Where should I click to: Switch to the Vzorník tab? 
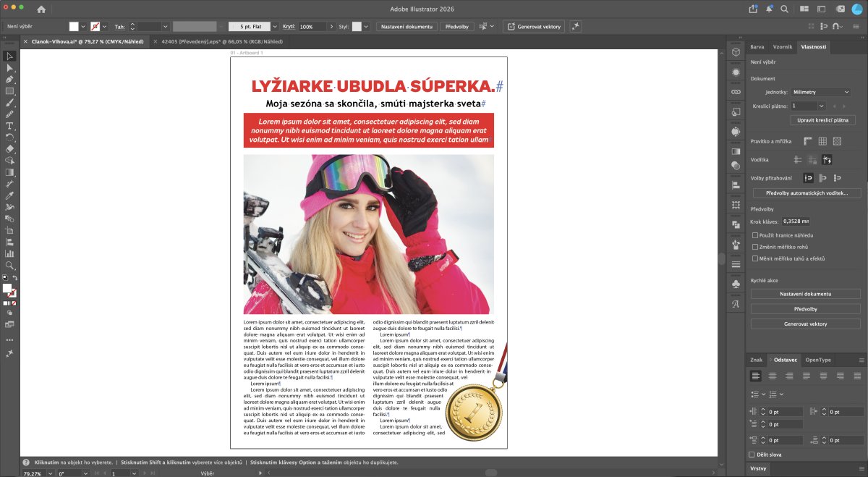click(x=783, y=46)
